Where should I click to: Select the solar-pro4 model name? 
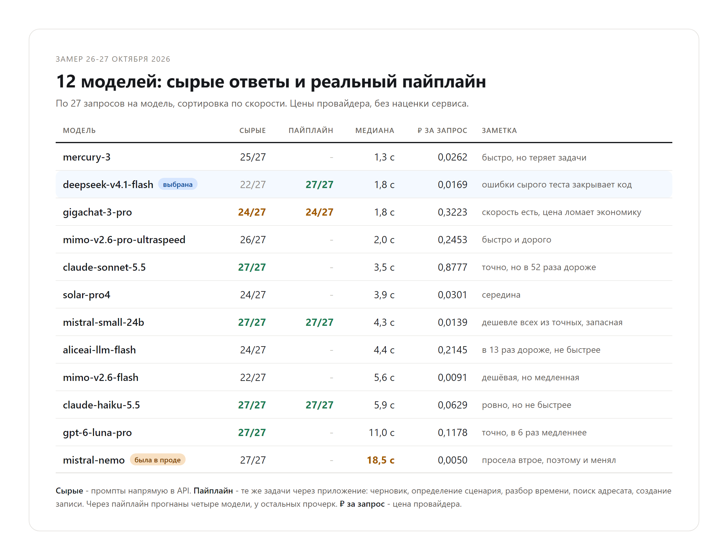tap(87, 295)
